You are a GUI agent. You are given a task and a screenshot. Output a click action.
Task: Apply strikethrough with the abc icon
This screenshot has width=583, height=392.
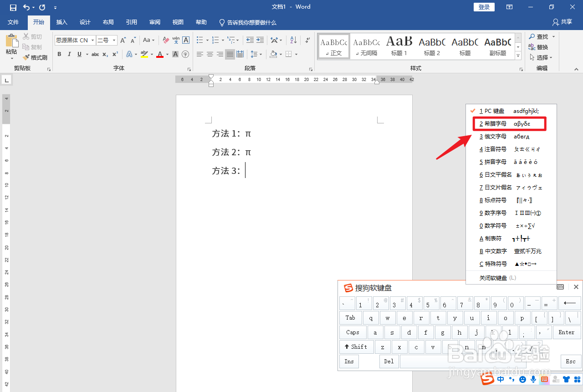(95, 54)
